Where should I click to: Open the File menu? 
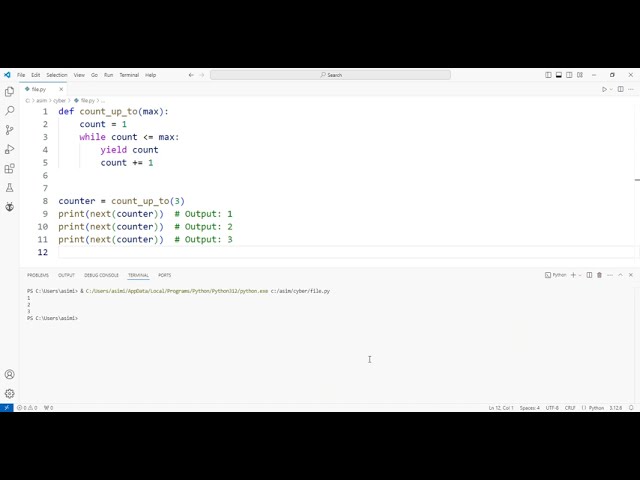tap(21, 75)
